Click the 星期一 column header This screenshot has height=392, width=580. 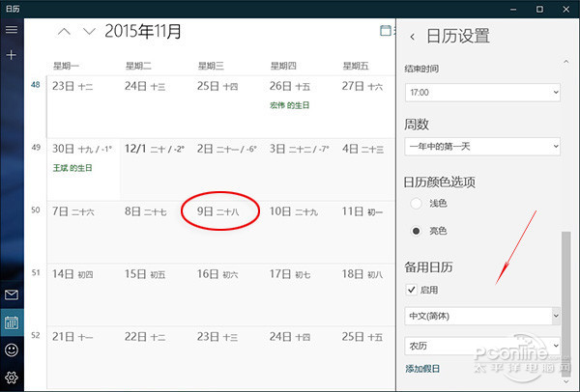[66, 66]
